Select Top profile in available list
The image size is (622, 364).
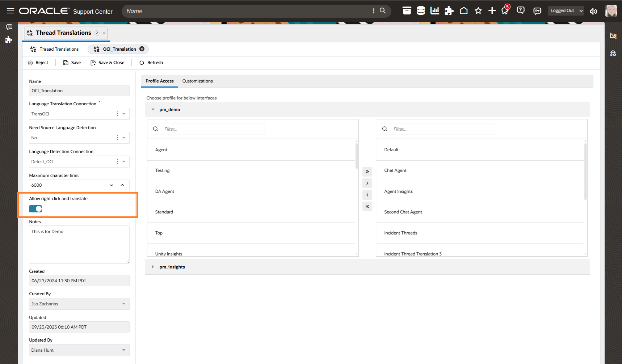coord(251,233)
